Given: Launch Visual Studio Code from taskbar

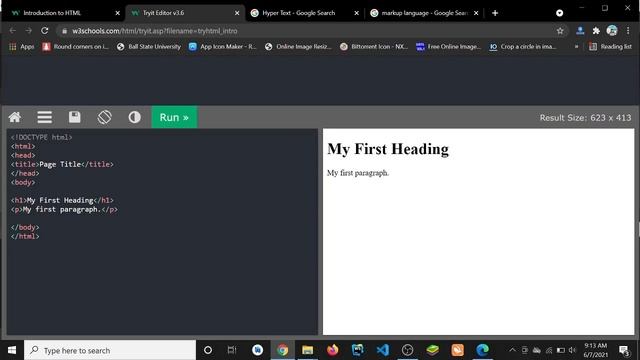Looking at the screenshot, I should pyautogui.click(x=382, y=350).
